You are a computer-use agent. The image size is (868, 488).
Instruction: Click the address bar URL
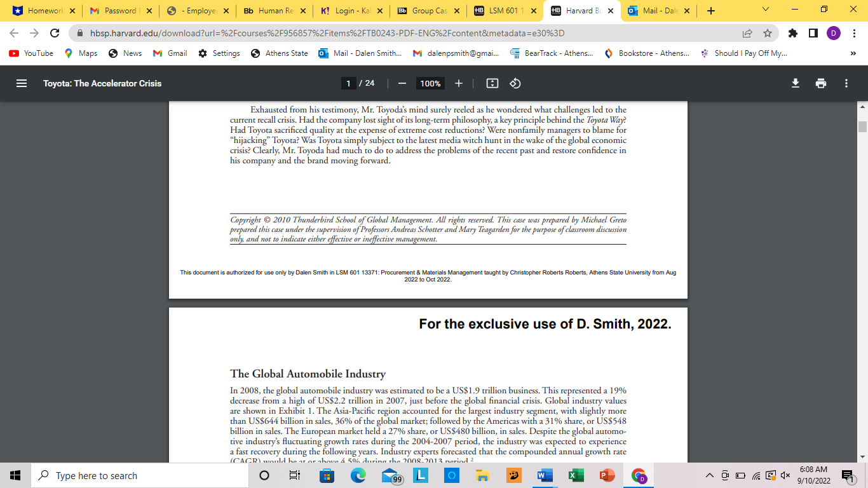(x=326, y=33)
